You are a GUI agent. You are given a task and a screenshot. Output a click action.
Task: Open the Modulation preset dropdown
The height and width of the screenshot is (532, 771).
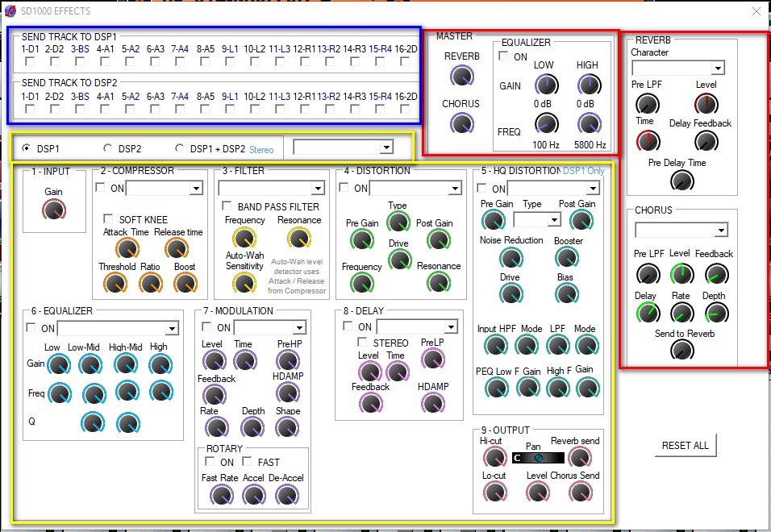(x=270, y=327)
